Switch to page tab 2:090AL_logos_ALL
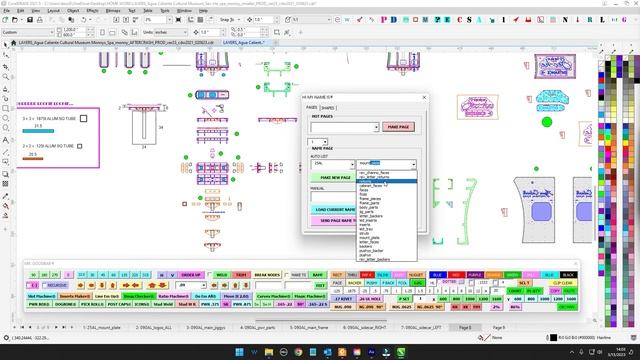640x360 pixels. [154, 327]
